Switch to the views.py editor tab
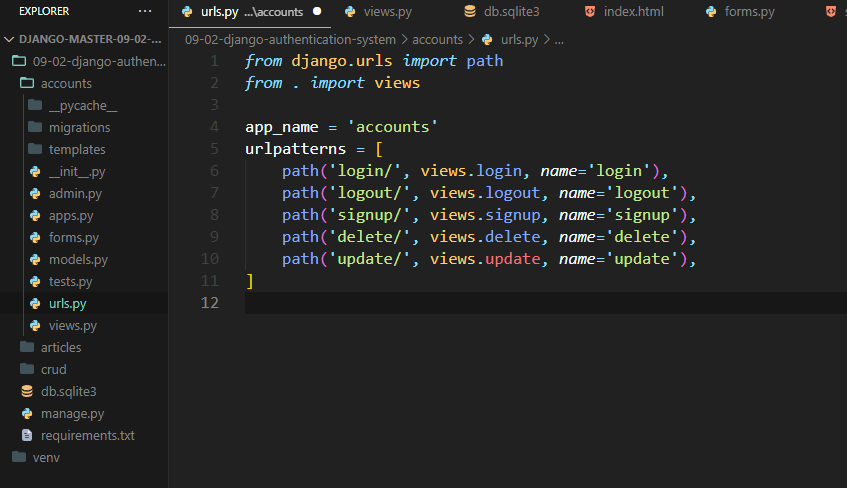This screenshot has height=488, width=847. point(387,12)
